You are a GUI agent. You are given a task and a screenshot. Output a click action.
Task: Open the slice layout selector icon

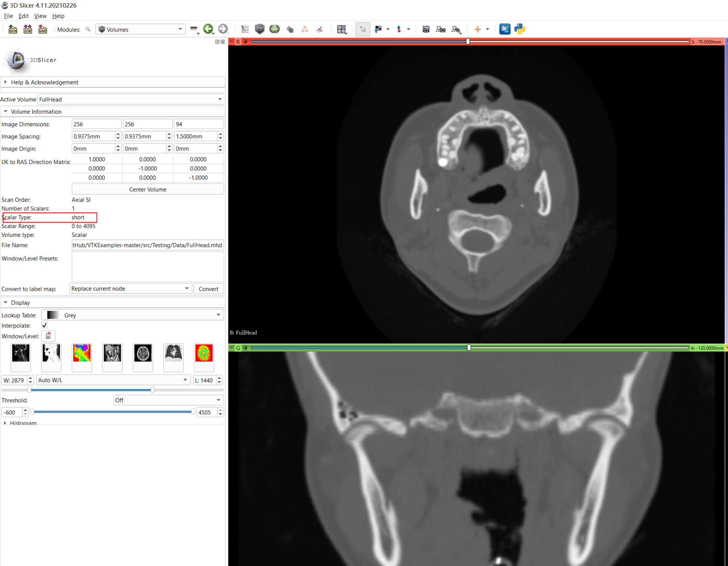(341, 29)
